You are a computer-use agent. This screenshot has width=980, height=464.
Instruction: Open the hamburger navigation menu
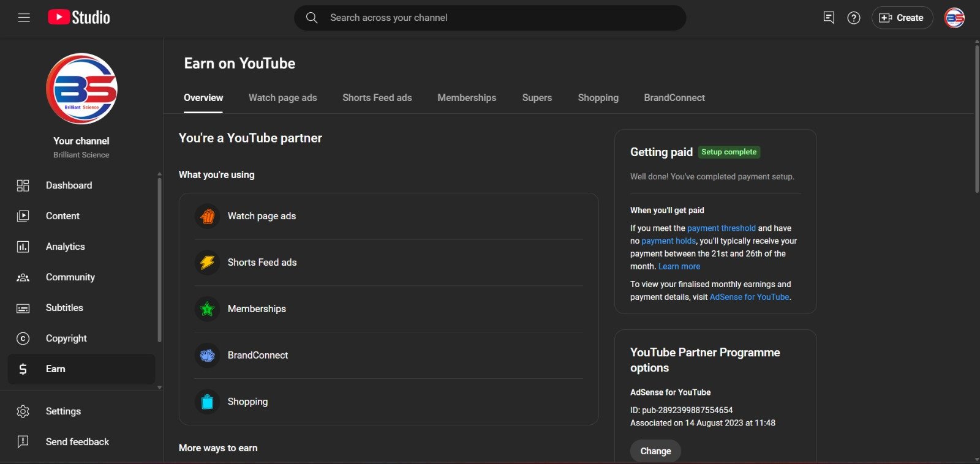tap(24, 18)
